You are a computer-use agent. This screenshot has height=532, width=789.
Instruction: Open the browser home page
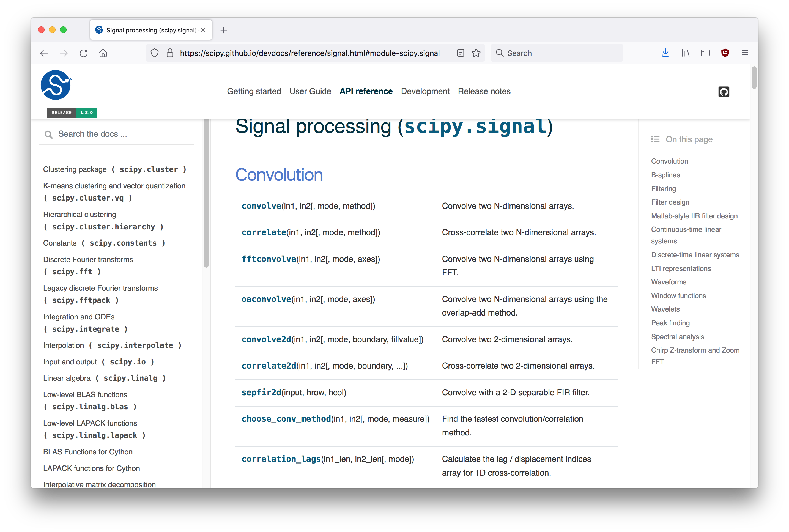click(103, 53)
